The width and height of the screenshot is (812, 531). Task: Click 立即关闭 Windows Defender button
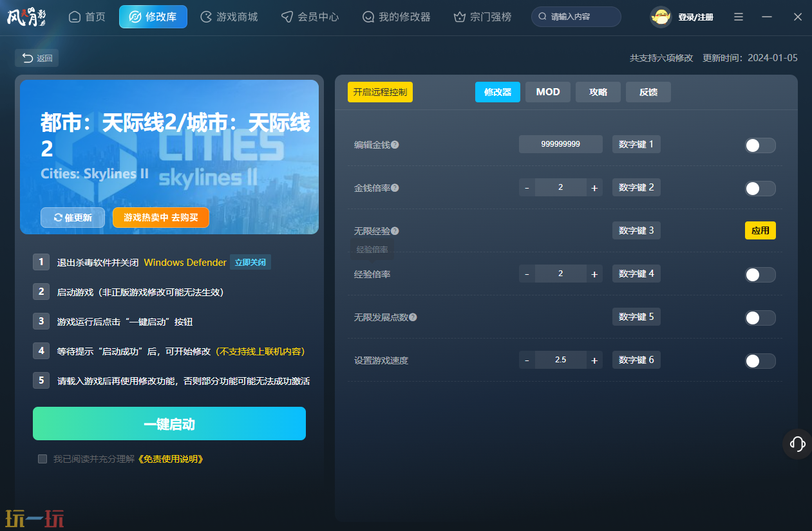(x=250, y=263)
